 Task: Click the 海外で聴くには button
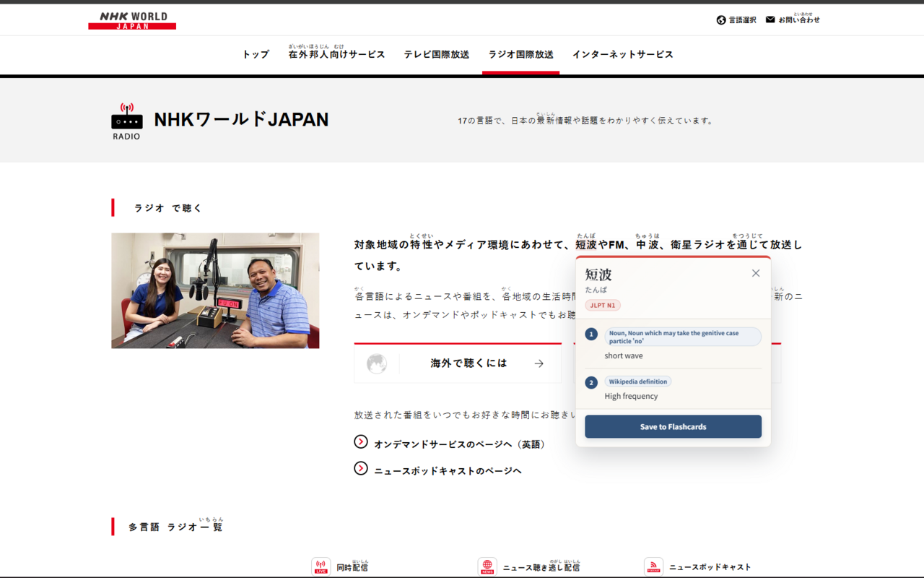tap(458, 363)
